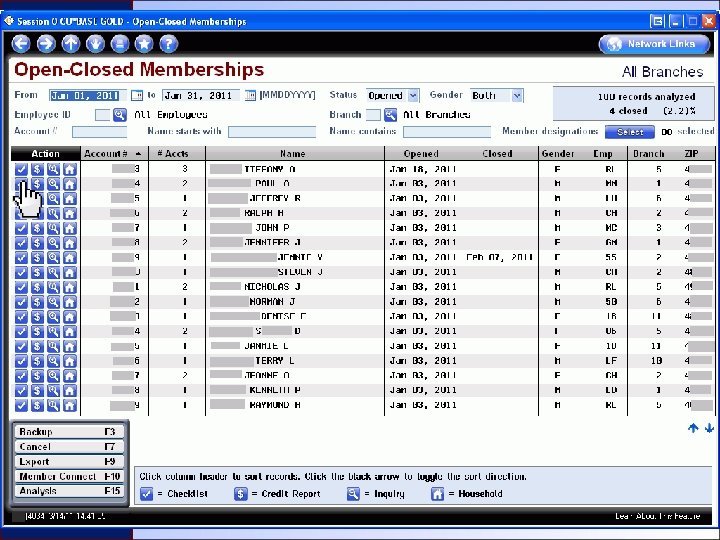Open household for TIFFANY row
The width and height of the screenshot is (720, 540).
coord(70,169)
